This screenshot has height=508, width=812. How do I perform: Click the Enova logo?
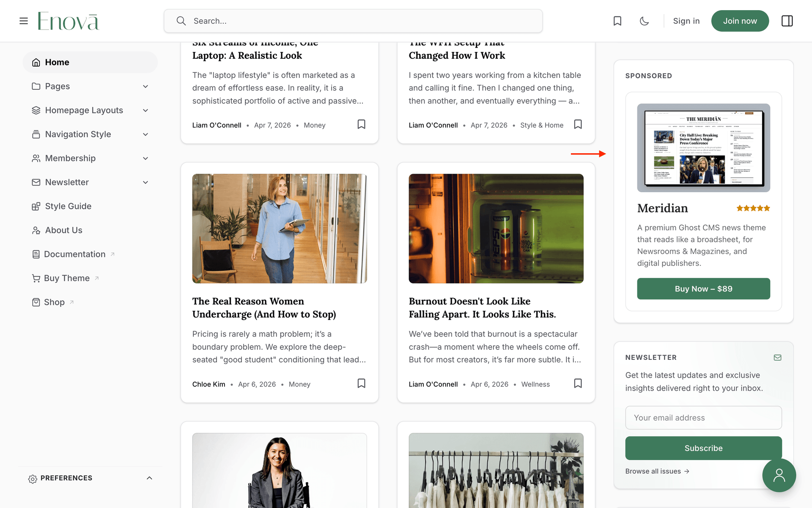pyautogui.click(x=68, y=21)
